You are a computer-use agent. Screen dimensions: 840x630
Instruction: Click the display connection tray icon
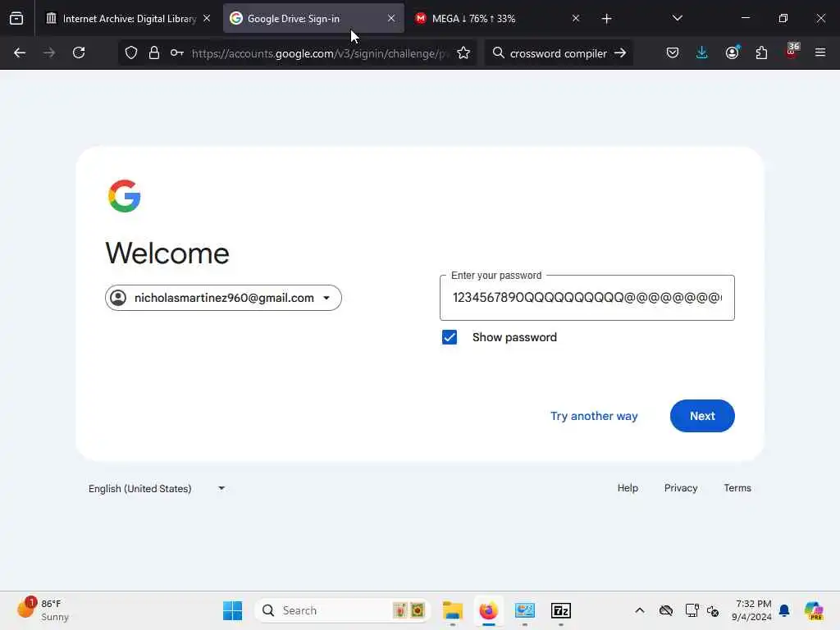click(692, 610)
